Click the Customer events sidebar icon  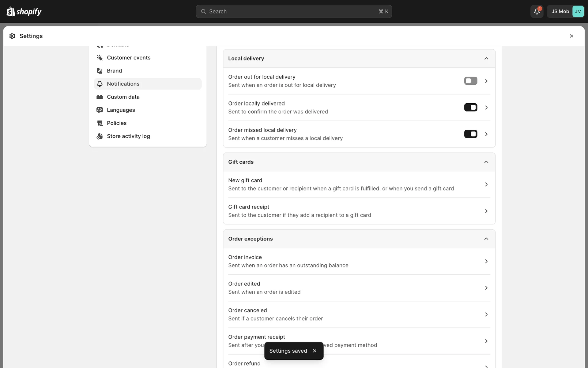(100, 58)
